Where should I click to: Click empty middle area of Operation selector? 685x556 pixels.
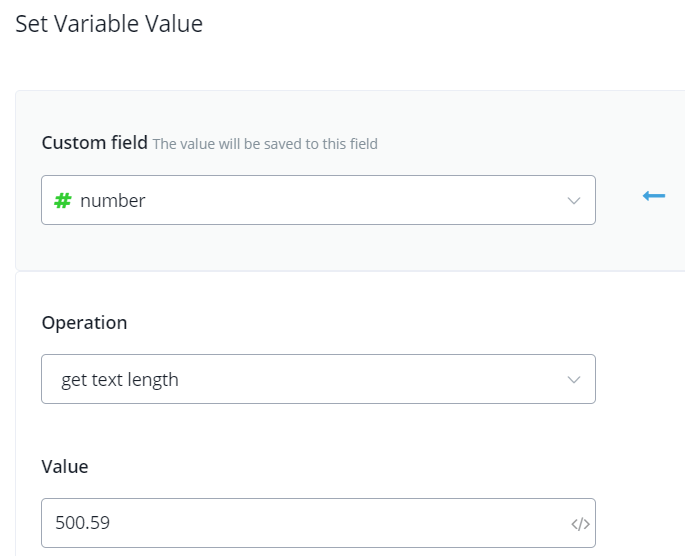(370, 380)
